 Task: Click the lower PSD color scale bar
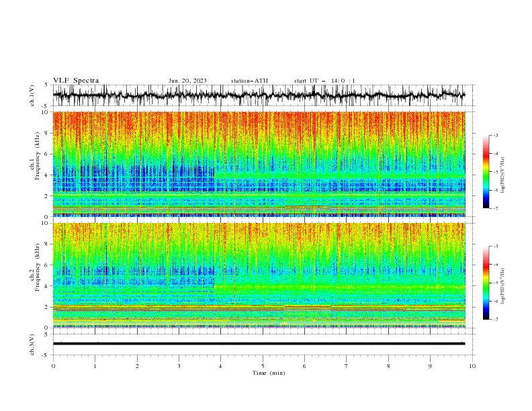486,283
